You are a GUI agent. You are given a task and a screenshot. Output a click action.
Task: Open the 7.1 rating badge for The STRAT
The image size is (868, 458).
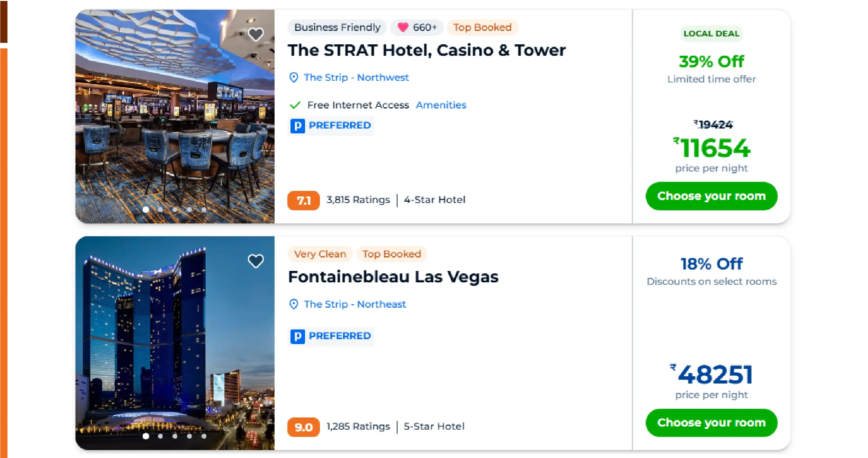[303, 200]
